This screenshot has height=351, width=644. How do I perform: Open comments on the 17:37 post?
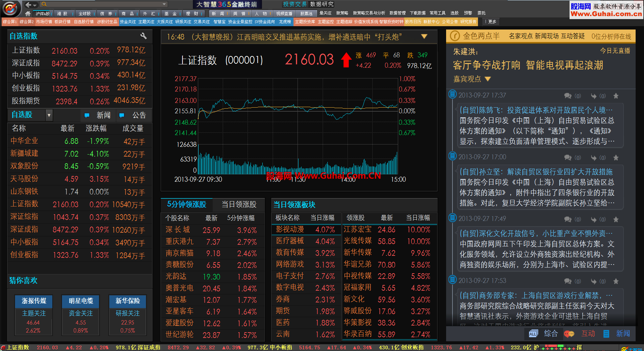point(568,96)
